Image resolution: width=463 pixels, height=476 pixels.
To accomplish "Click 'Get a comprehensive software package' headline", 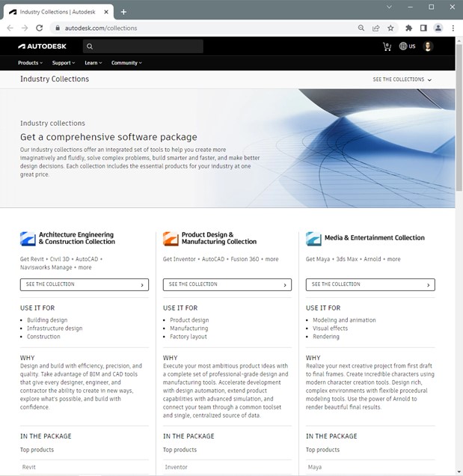I will (x=108, y=137).
